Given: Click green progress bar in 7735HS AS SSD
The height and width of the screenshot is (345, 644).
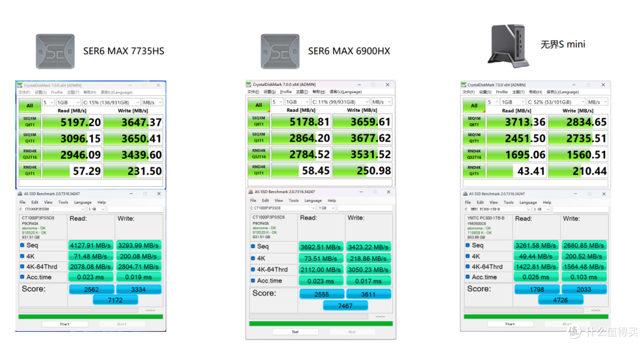Looking at the screenshot, I should [x=91, y=316].
